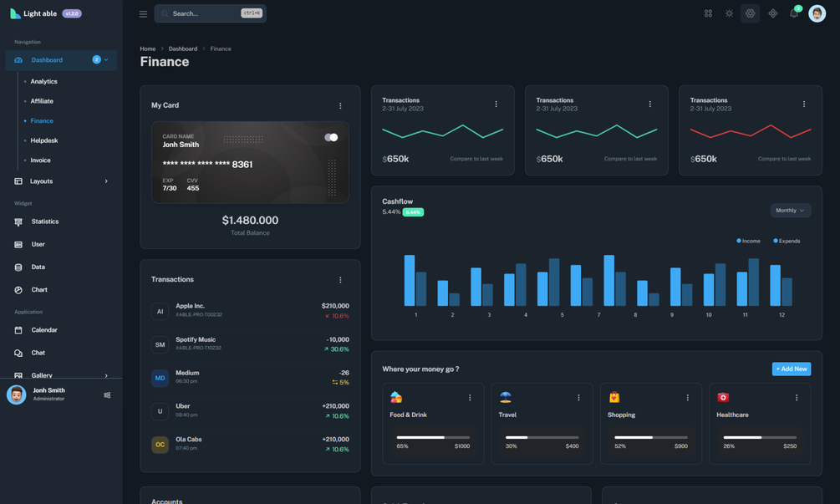Image resolution: width=840 pixels, height=504 pixels.
Task: Open the Apple Inc. transaction row
Action: tap(250, 311)
